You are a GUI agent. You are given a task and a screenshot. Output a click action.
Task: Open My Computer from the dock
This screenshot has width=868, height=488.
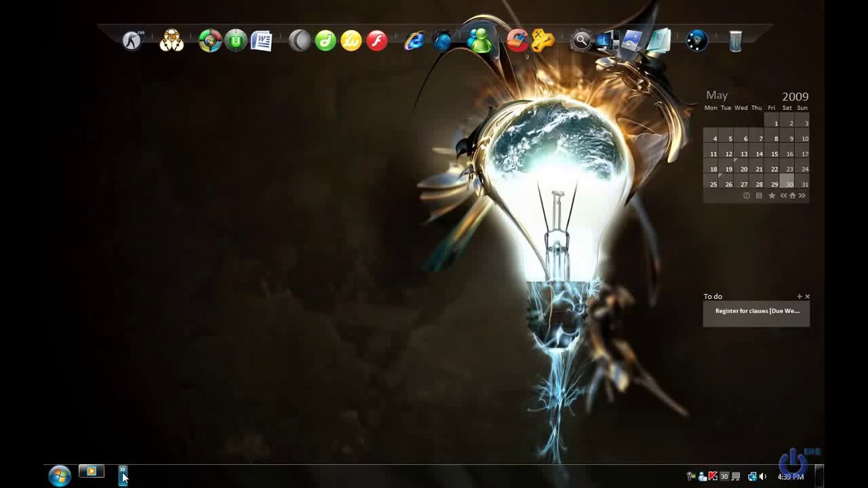click(607, 41)
